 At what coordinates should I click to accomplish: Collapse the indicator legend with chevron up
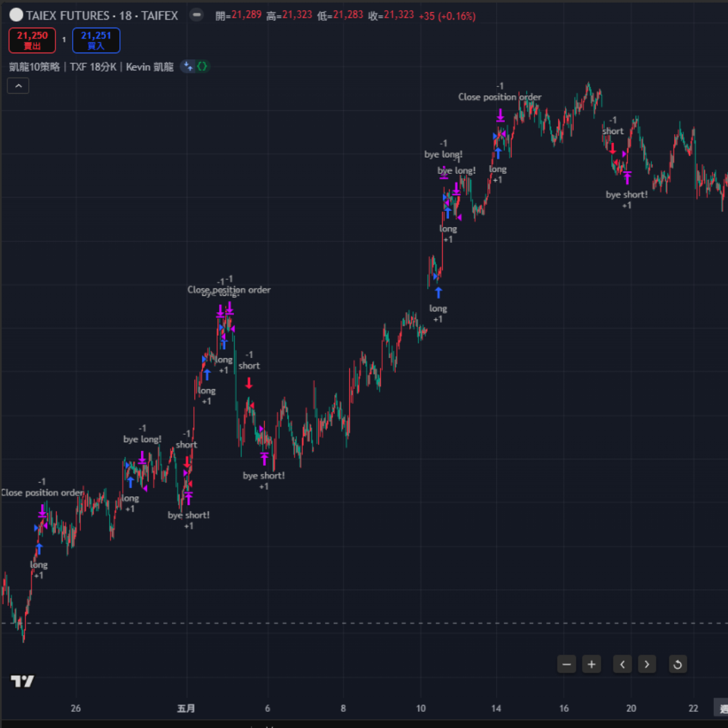point(18,86)
